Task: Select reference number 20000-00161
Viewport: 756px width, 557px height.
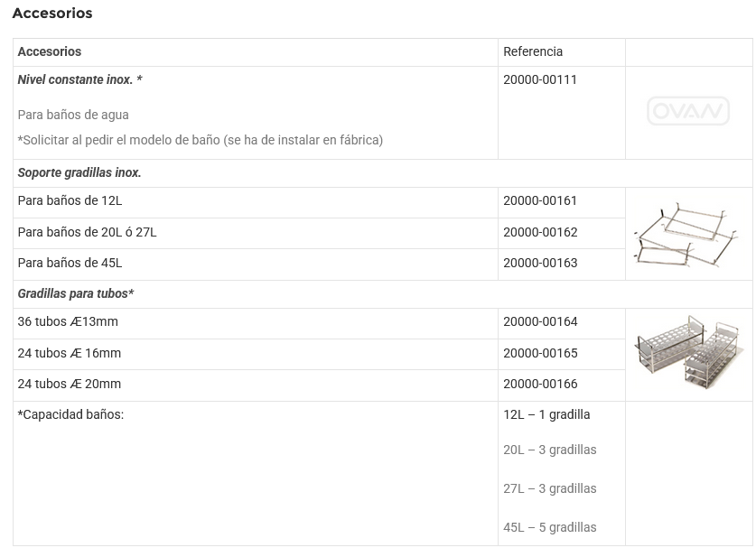Action: tap(540, 200)
